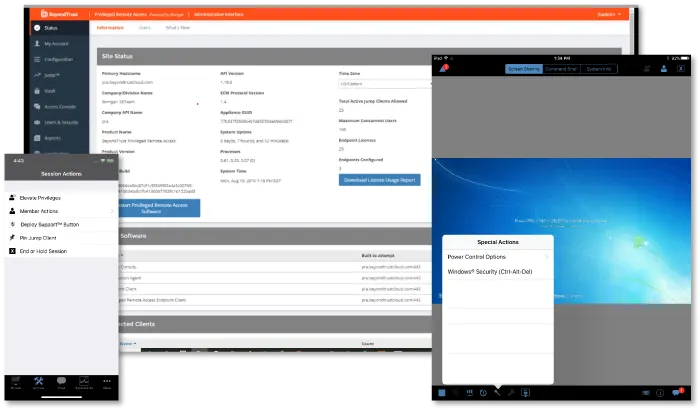700x410 pixels.
Task: Tap the info circle icon on iPad
Action: coord(660,393)
